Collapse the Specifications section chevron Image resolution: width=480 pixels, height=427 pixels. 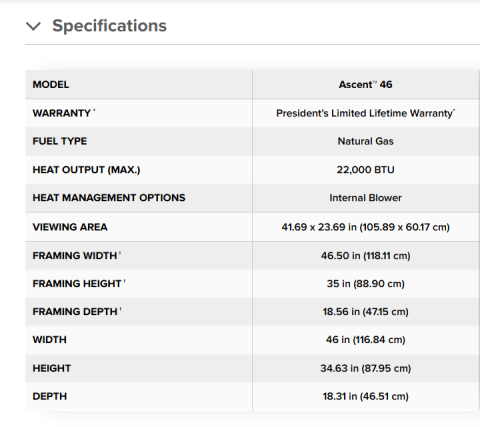(33, 26)
